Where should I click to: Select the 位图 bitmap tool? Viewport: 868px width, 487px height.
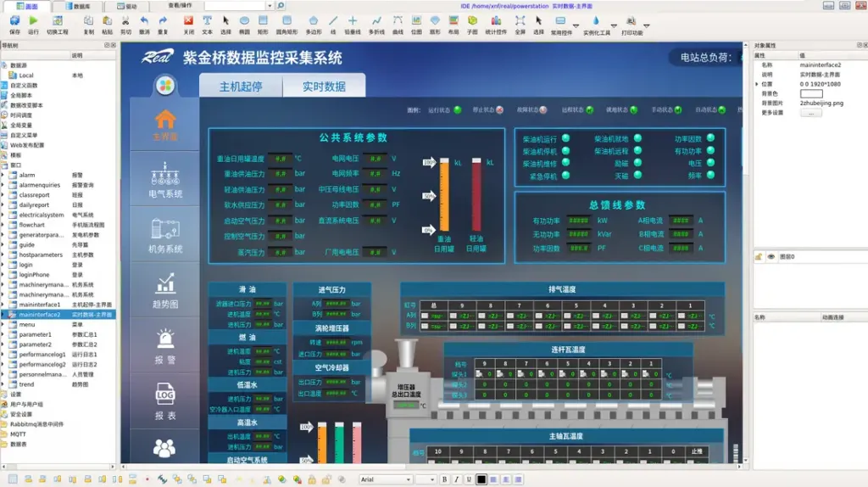pyautogui.click(x=416, y=20)
